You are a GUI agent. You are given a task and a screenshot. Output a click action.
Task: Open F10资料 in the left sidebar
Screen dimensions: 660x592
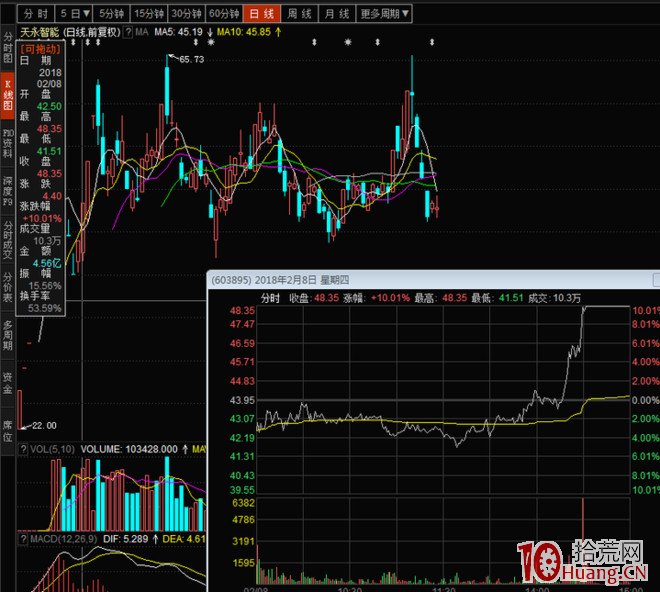click(x=8, y=144)
